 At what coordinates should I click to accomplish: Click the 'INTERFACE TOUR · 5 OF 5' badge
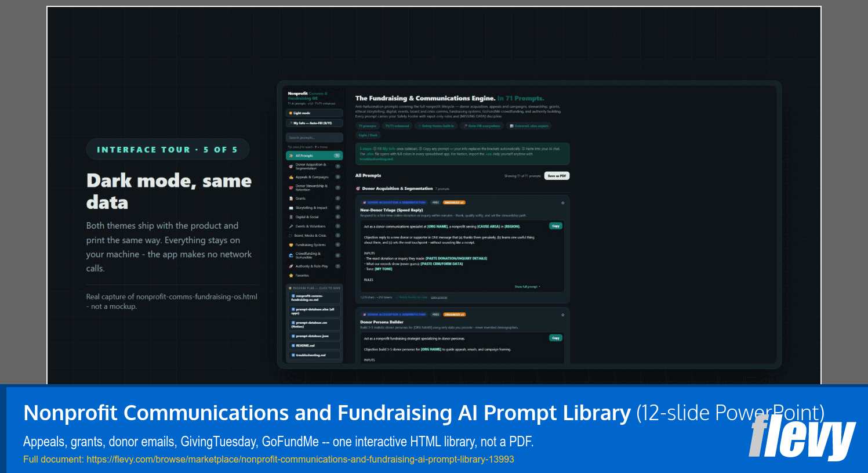168,150
